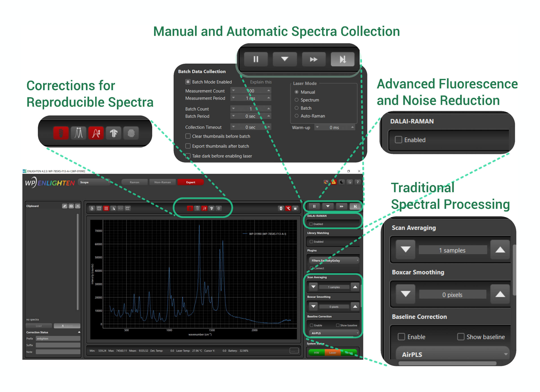This screenshot has height=392, width=540.
Task: Click the padlock icon on the graph toolbar
Action: pyautogui.click(x=92, y=209)
